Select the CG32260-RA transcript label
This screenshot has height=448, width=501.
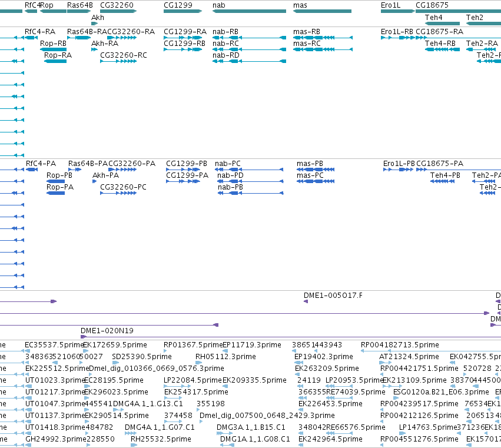pos(131,32)
